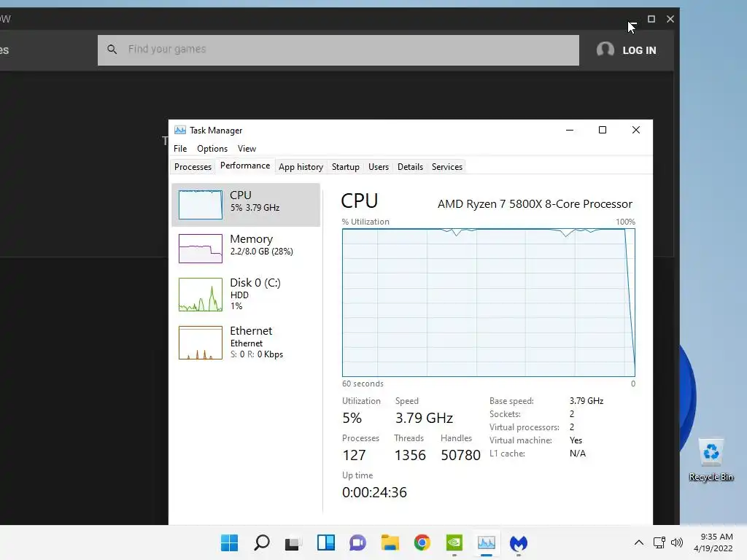Open the Options menu in Task Manager
The height and width of the screenshot is (560, 747).
(x=212, y=149)
